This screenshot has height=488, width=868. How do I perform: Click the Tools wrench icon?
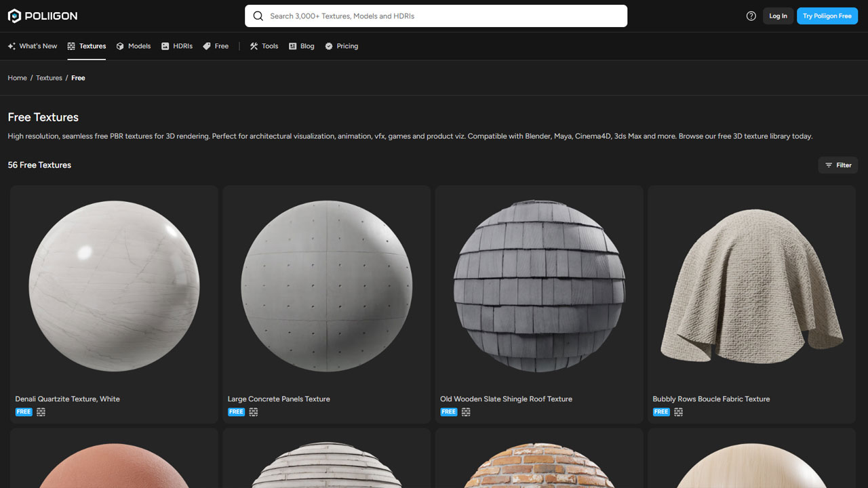[254, 46]
